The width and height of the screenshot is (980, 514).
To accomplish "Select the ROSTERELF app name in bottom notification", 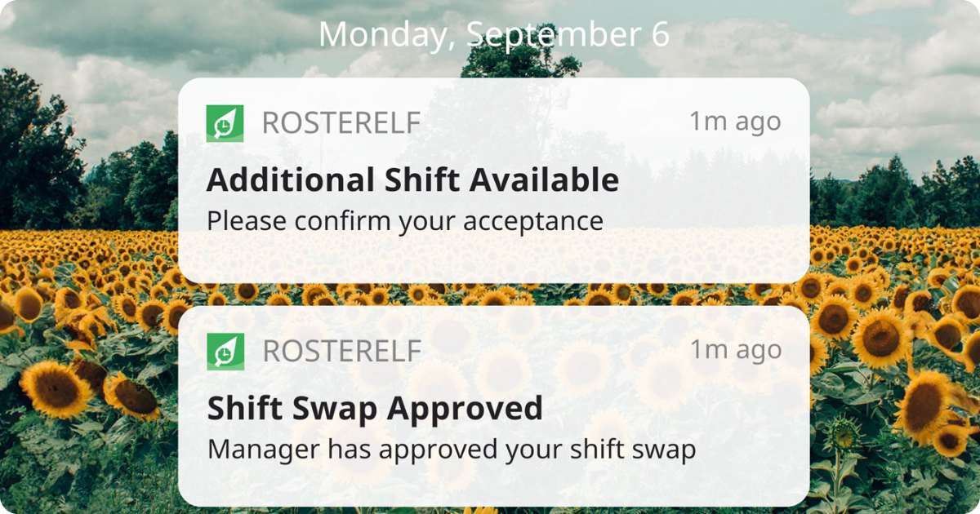I will 341,352.
